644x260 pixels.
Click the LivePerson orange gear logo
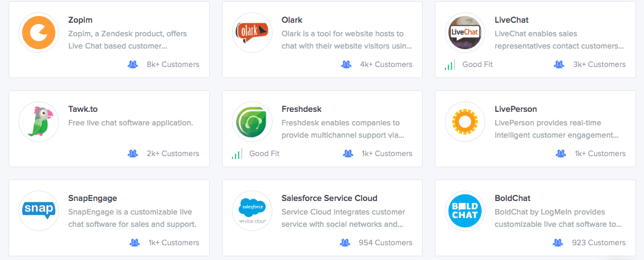coord(466,122)
